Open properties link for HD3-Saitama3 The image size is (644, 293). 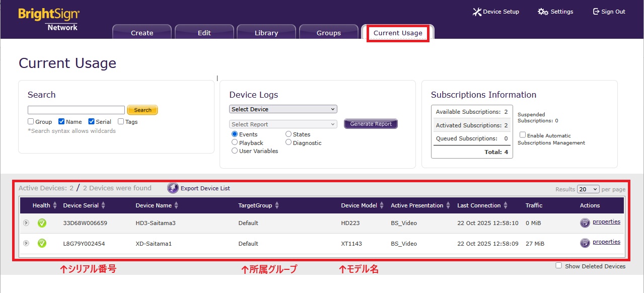point(606,222)
